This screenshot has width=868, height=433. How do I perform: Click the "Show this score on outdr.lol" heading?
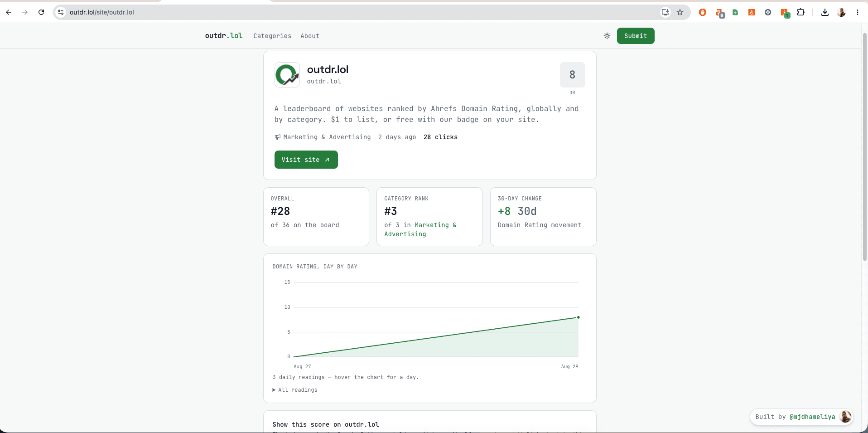tap(326, 424)
